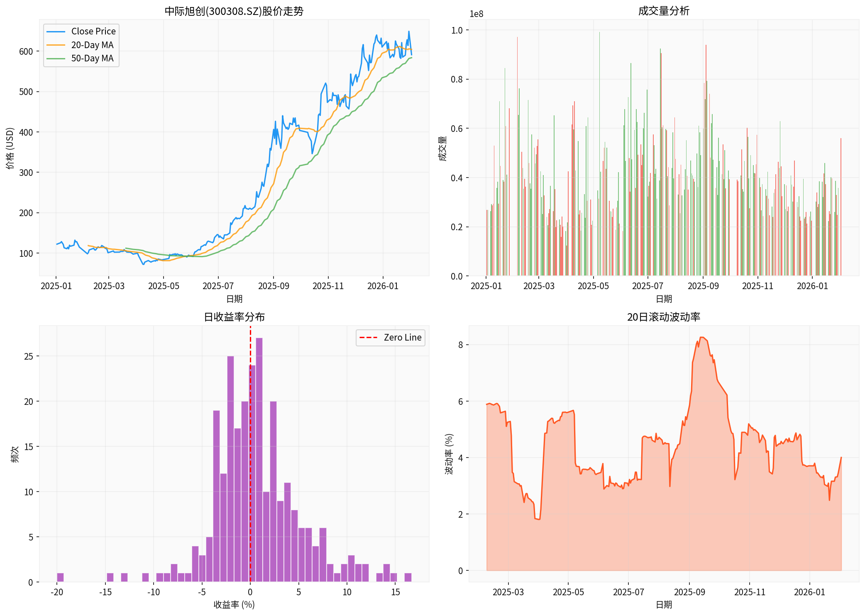The height and width of the screenshot is (616, 865).
Task: Click the 价格 (USD) axis label
Action: 10,148
